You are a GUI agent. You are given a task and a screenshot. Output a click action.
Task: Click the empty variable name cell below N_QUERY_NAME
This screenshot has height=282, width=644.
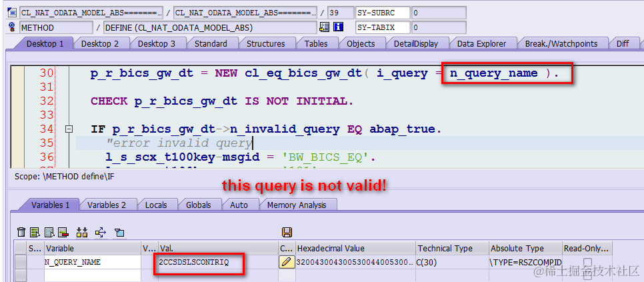tap(93, 274)
